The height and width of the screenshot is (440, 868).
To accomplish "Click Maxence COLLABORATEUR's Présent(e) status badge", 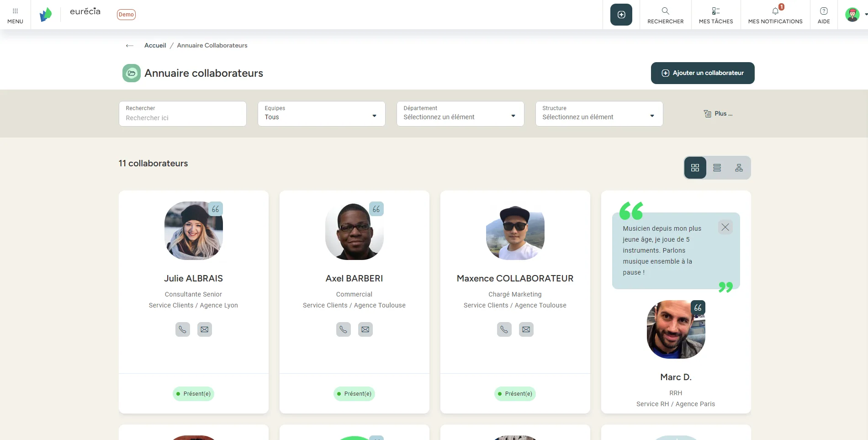I will click(515, 394).
